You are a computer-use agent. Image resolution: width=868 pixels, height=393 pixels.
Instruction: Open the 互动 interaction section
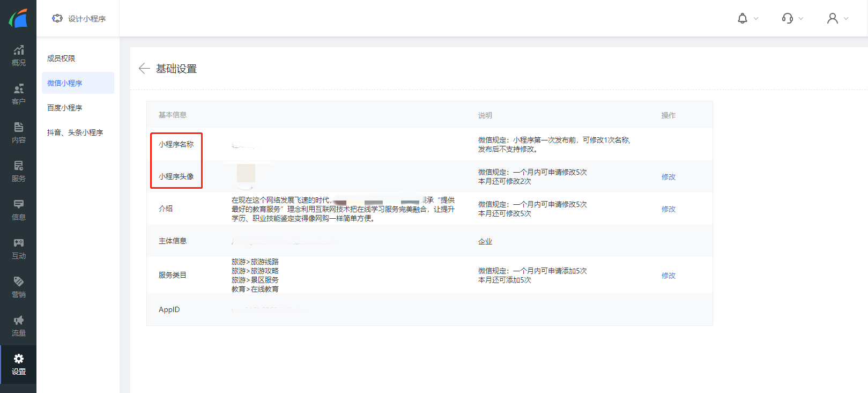18,248
